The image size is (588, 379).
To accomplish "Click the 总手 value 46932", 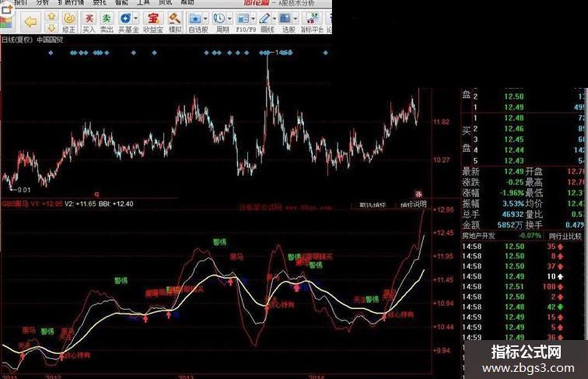I will 513,214.
